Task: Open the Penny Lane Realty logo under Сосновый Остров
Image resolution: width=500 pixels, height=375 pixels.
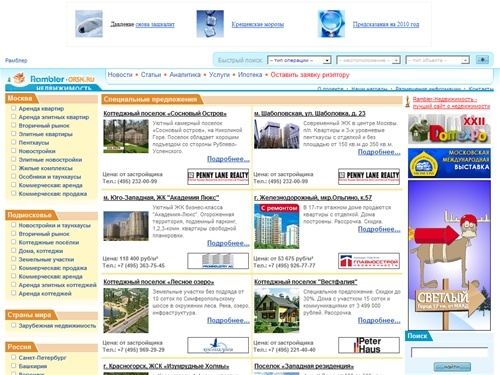Action: coord(218,176)
